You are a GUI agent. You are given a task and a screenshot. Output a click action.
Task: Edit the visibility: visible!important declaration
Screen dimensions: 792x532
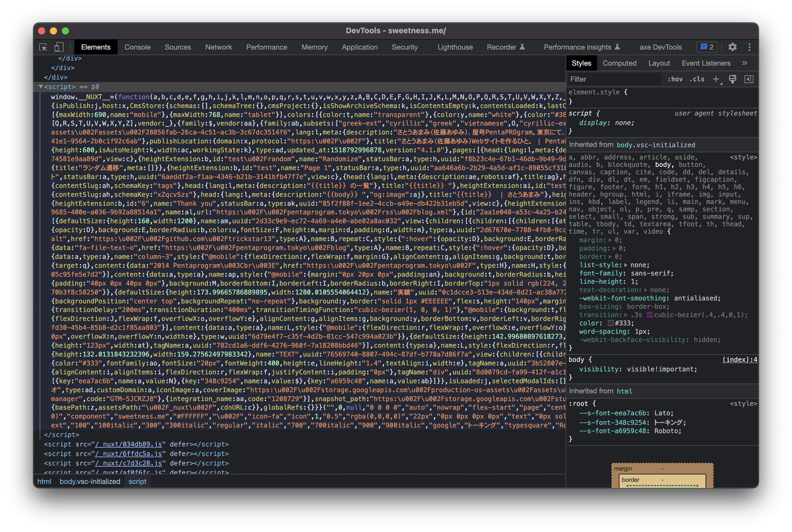pyautogui.click(x=638, y=369)
